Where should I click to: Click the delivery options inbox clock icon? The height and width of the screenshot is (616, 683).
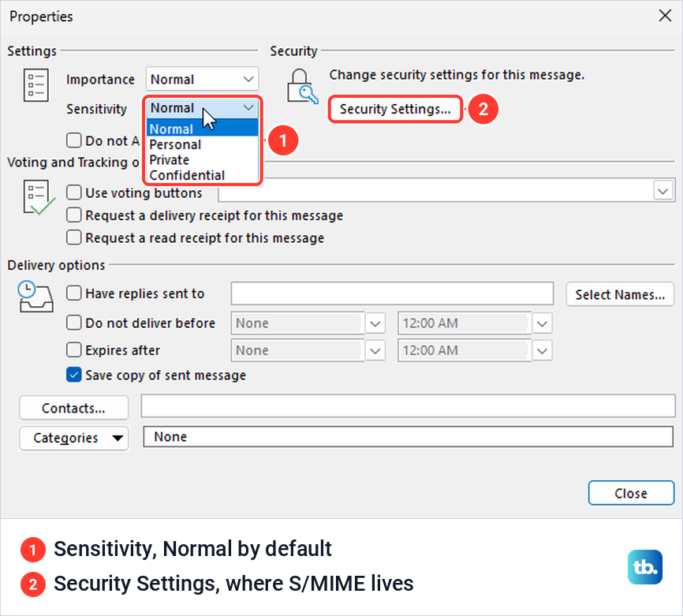coord(35,297)
